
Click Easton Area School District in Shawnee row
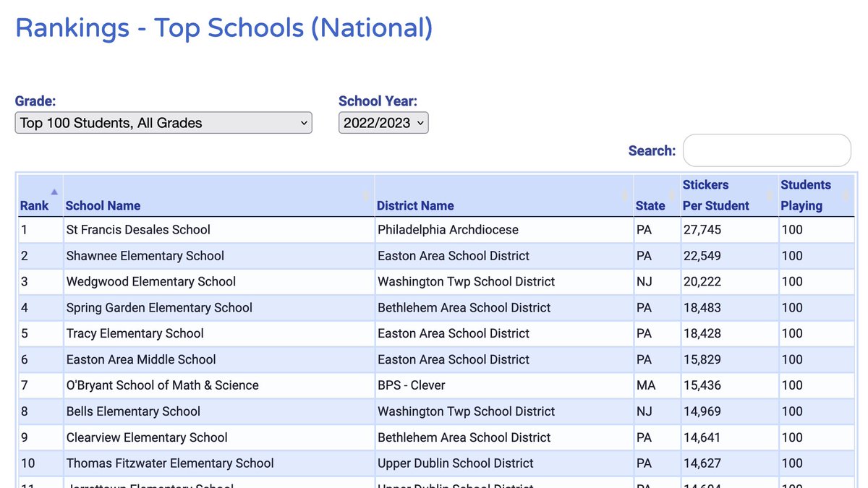point(504,256)
